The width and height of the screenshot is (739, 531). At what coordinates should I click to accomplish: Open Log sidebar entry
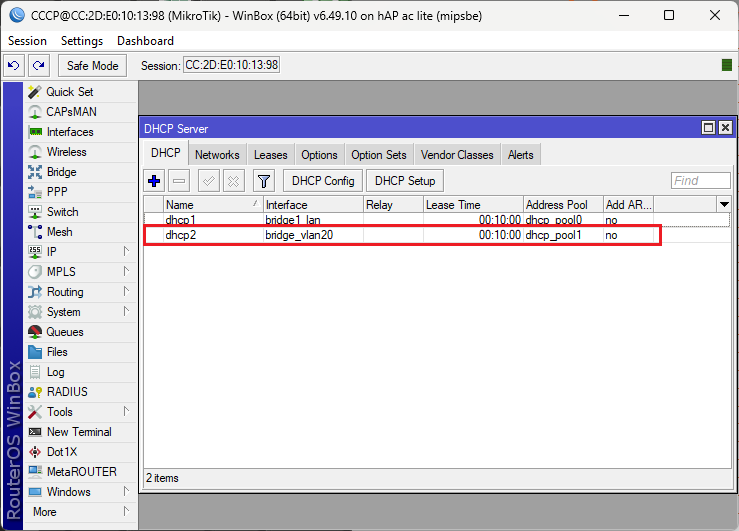point(80,372)
